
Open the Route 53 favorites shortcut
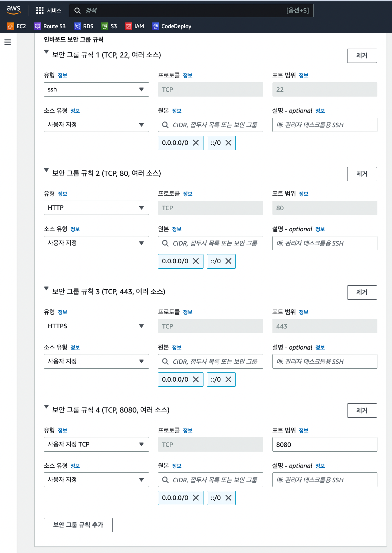(x=50, y=26)
